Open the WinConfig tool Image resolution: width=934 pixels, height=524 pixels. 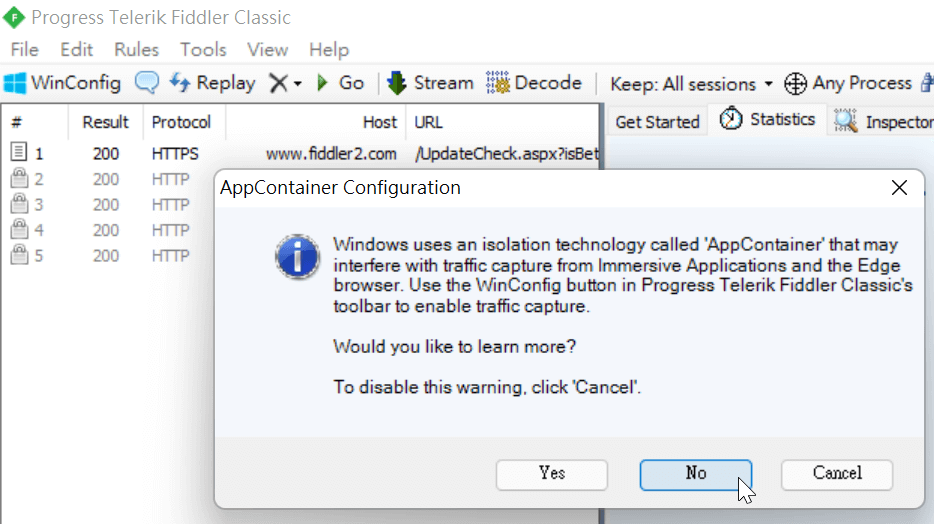pyautogui.click(x=62, y=83)
